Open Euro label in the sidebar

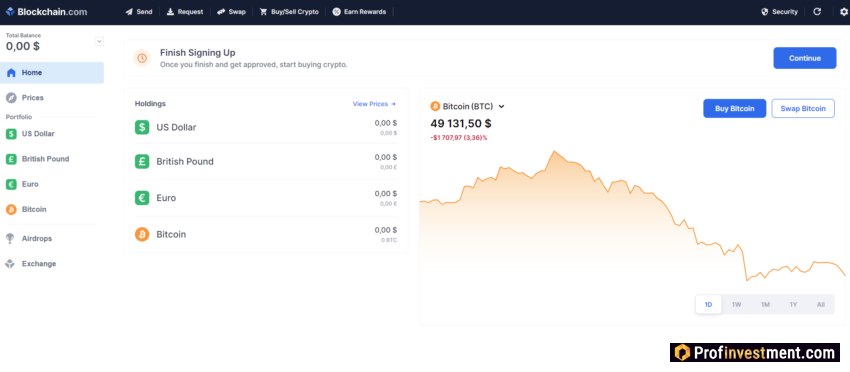[30, 184]
